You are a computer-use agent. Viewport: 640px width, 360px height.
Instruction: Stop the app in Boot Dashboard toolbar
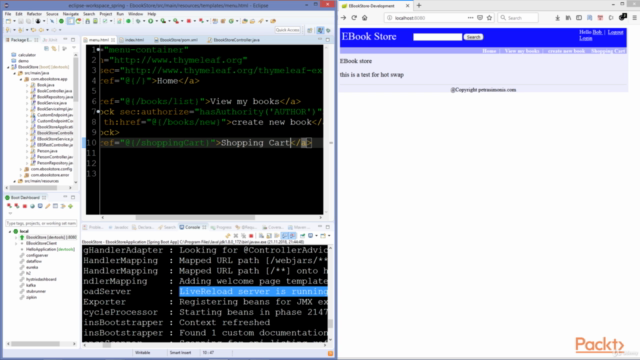24,207
